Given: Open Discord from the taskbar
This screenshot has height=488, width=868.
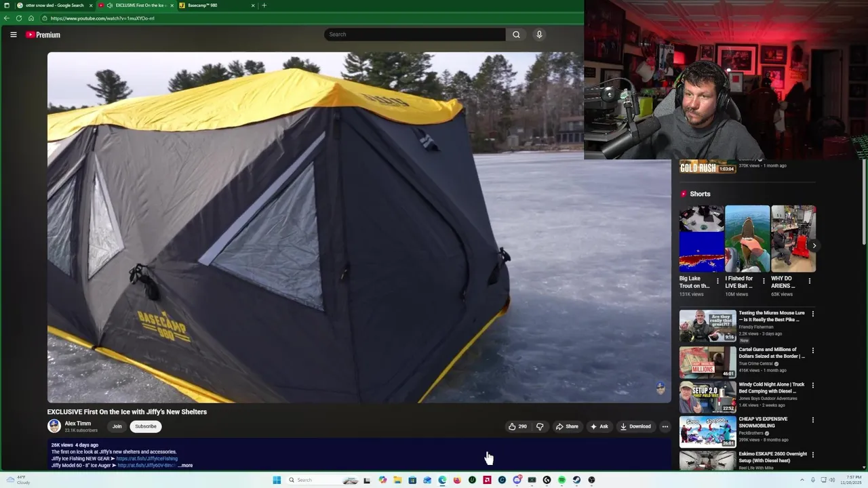Looking at the screenshot, I should 517,480.
